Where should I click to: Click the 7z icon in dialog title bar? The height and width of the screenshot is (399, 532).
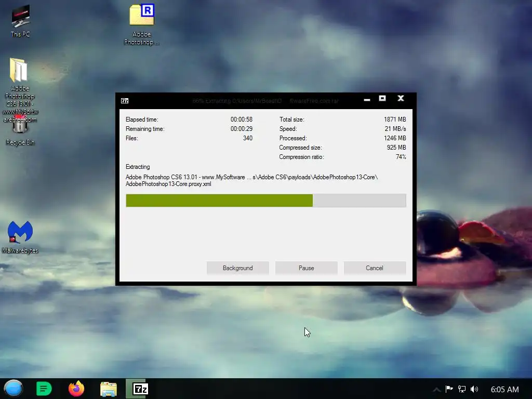(125, 101)
